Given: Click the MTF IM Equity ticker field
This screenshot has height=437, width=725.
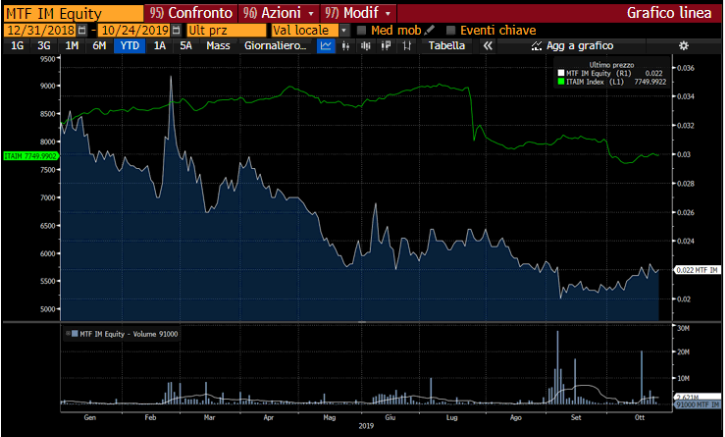Looking at the screenshot, I should tap(74, 13).
